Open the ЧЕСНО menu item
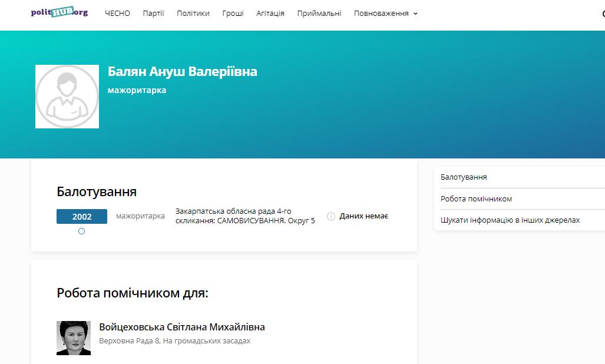605x364 pixels. [117, 14]
